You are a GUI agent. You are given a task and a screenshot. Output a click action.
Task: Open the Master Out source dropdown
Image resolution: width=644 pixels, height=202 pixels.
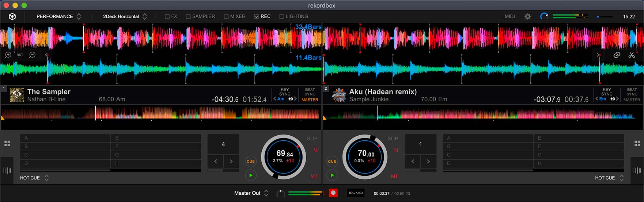pos(251,193)
